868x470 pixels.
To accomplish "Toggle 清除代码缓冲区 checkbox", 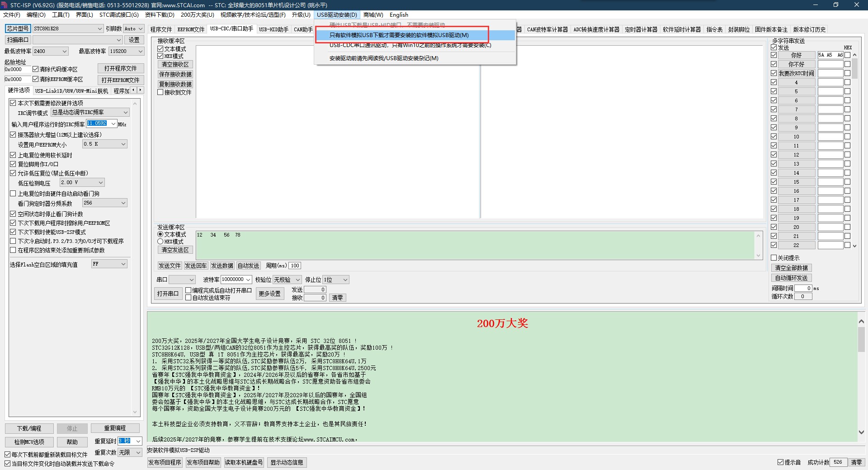I will [35, 69].
